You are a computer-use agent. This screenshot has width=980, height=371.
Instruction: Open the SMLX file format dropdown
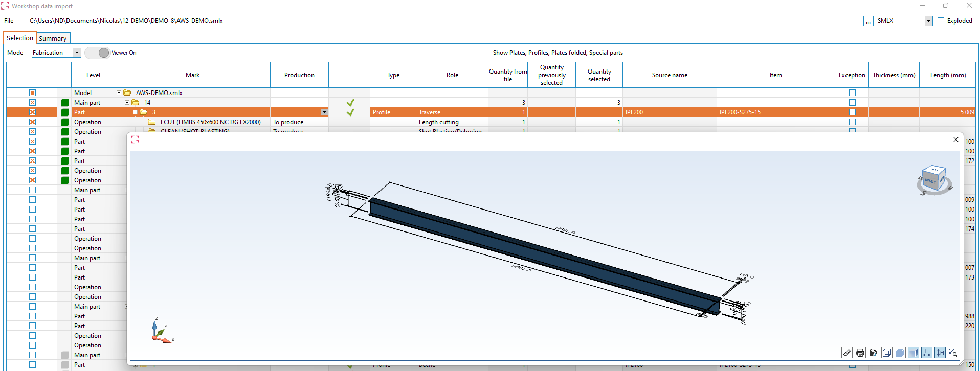coord(928,21)
